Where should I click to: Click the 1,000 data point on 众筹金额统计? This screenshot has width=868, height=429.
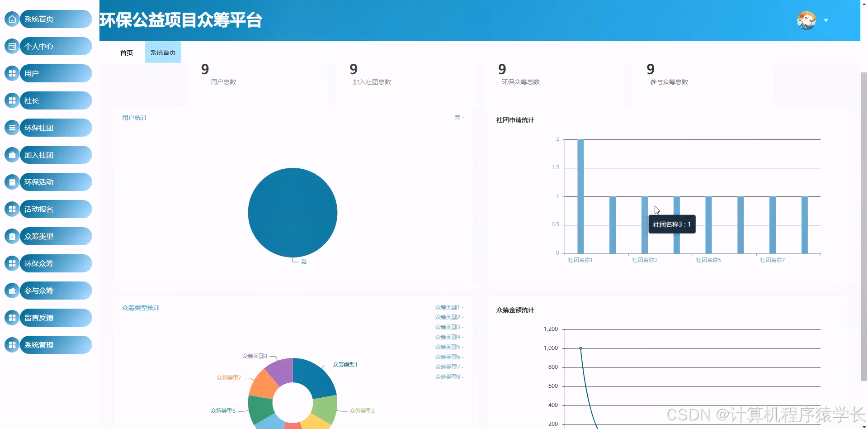(x=580, y=348)
